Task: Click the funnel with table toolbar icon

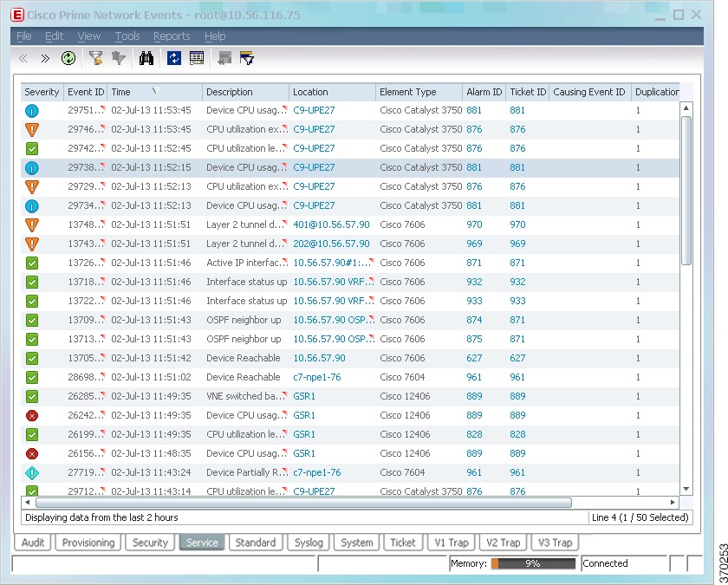Action: tap(247, 58)
